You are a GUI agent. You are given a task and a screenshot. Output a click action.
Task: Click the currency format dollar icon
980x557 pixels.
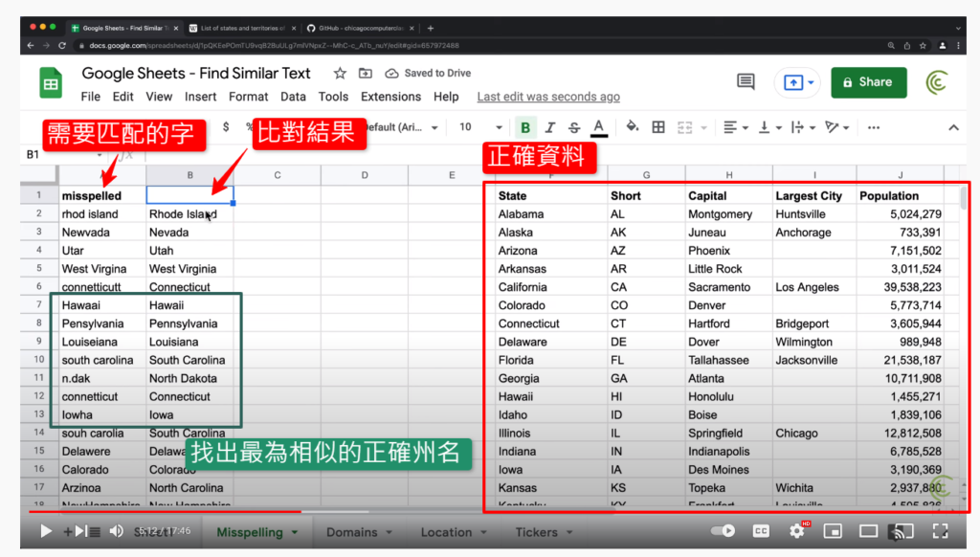pyautogui.click(x=226, y=127)
